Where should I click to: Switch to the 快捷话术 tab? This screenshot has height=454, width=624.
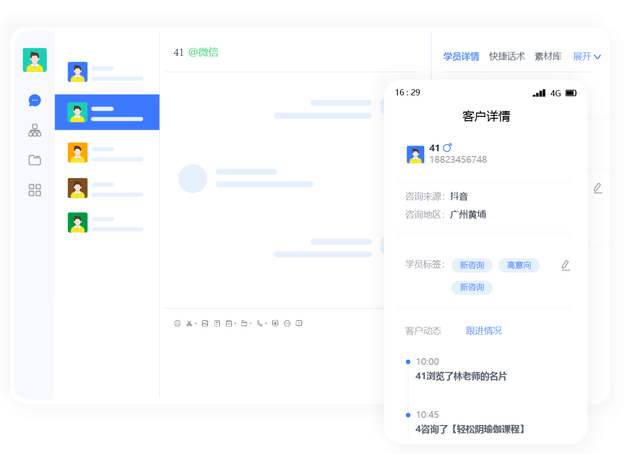(x=507, y=57)
